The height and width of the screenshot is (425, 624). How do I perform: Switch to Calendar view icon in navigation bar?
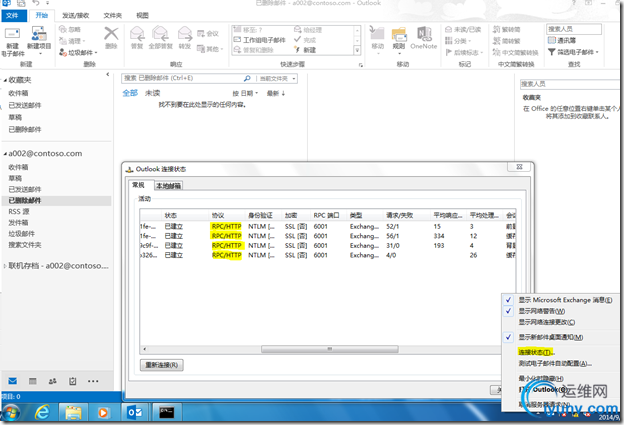click(x=33, y=381)
